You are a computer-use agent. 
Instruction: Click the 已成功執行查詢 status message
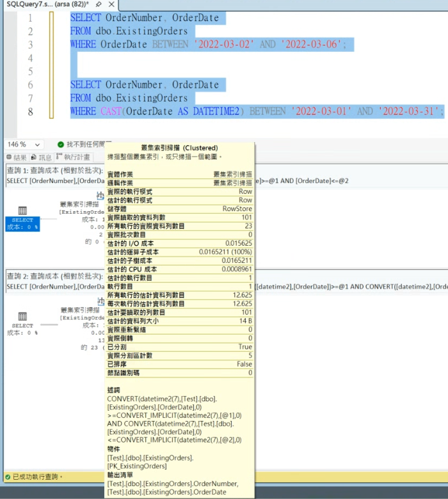pyautogui.click(x=38, y=477)
